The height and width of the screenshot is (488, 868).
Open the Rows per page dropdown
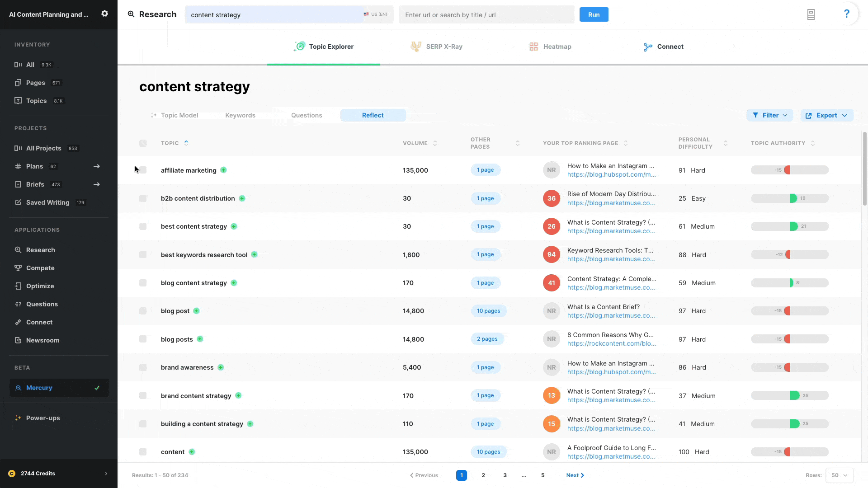click(839, 475)
